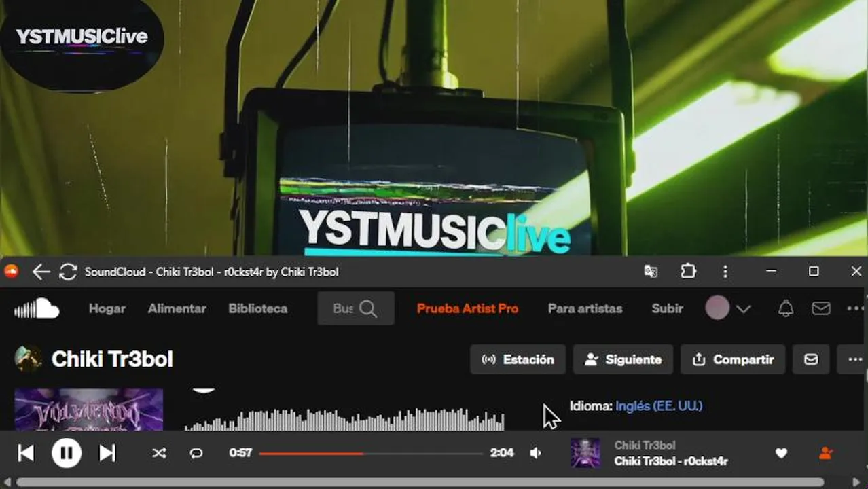
Task: Start the Estación station
Action: pyautogui.click(x=518, y=359)
